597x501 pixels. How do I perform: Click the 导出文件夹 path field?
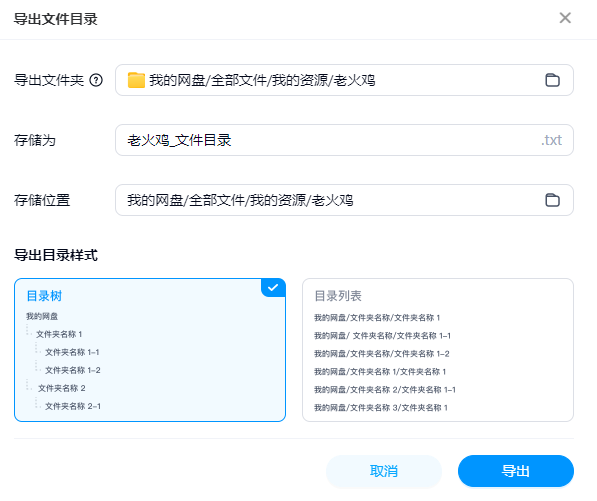point(344,80)
